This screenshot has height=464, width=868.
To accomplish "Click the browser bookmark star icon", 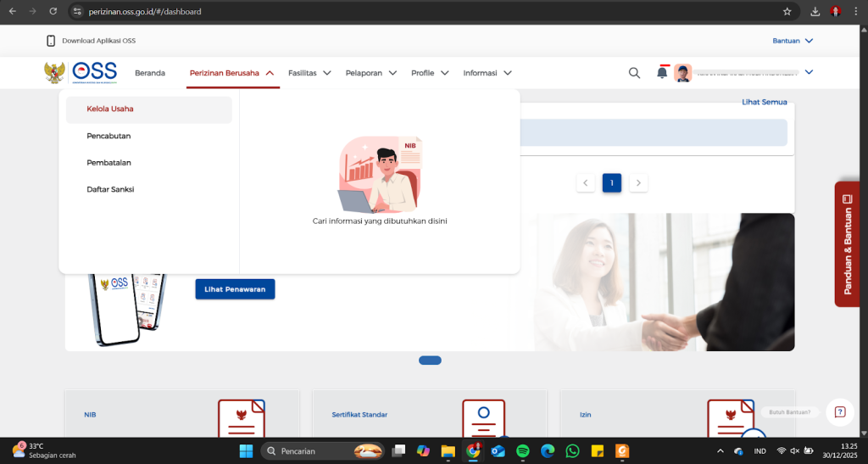I will tap(787, 12).
